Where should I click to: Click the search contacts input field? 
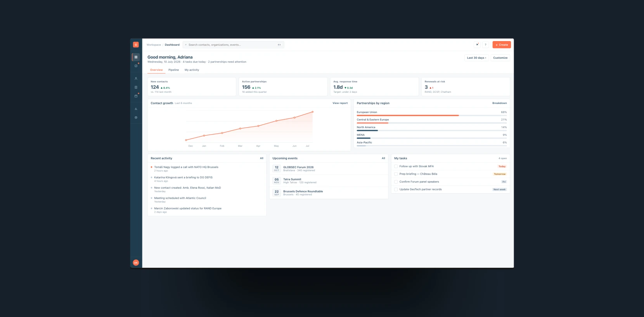pos(233,45)
